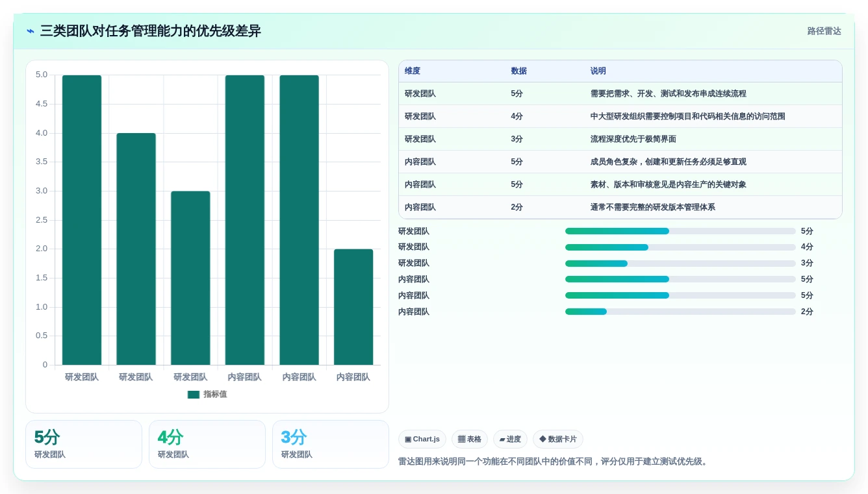This screenshot has height=494, width=868.
Task: Click the 研发团队 progress bar showing 4分
Action: 680,247
